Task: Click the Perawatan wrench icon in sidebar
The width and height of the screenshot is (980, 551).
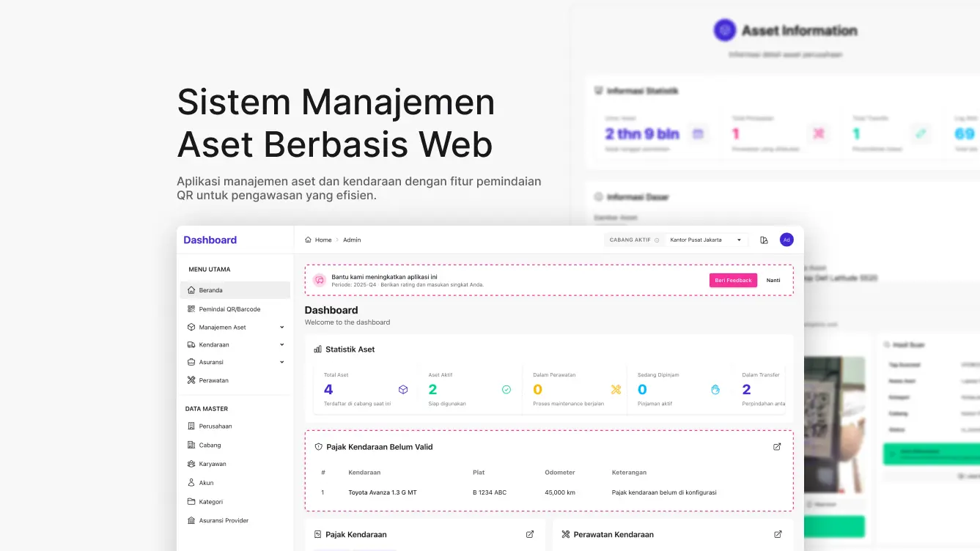Action: 191,380
